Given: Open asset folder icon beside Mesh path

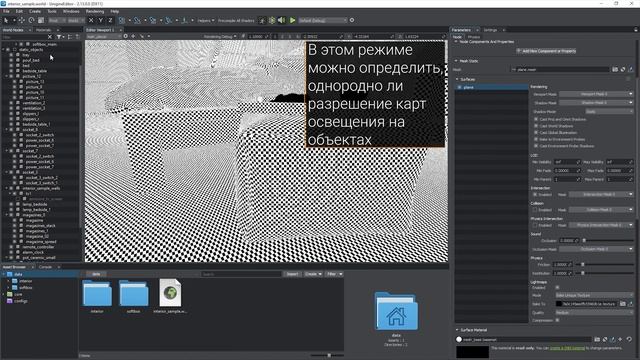Looking at the screenshot, I should click(615, 69).
